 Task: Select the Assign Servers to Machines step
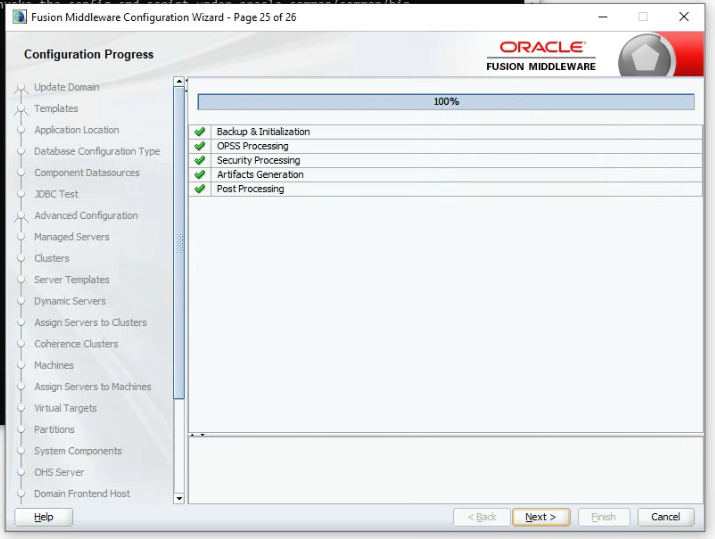pos(93,387)
